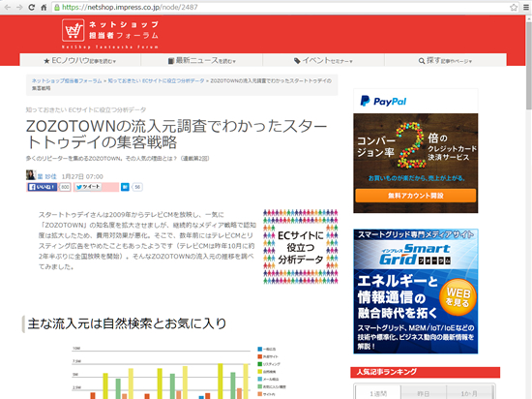
Task: Click the dark green chart legend swatch
Action: 259,364
